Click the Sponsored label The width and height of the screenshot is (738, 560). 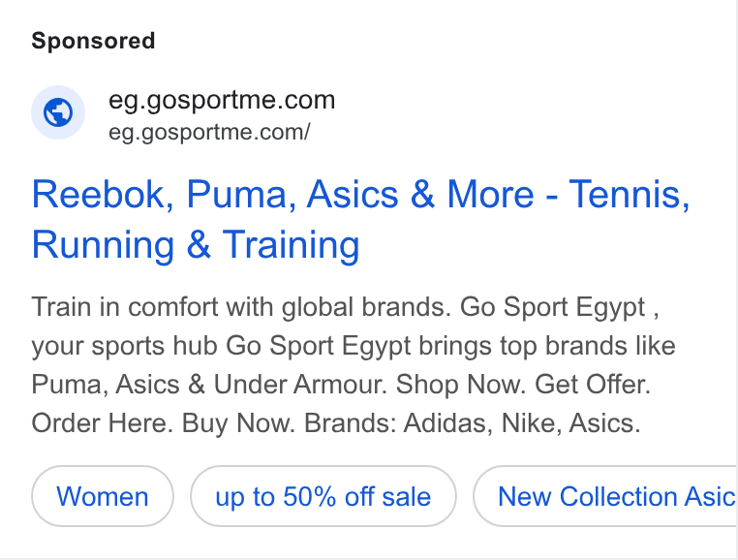click(x=93, y=41)
